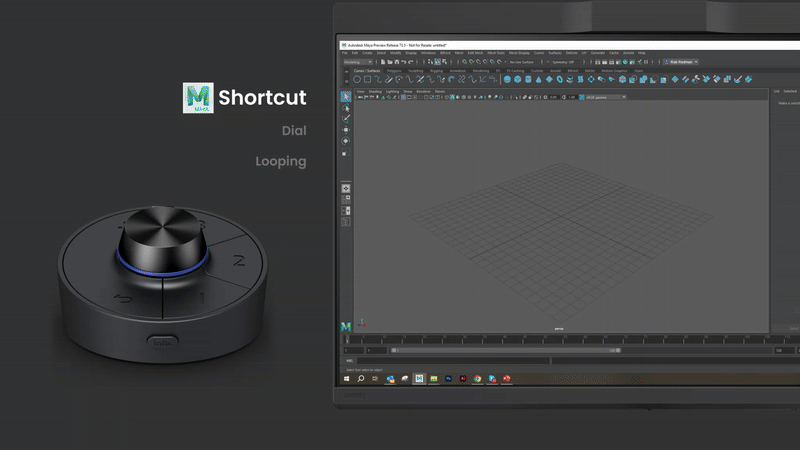Click the NURBS circle shelf icon

coord(357,80)
